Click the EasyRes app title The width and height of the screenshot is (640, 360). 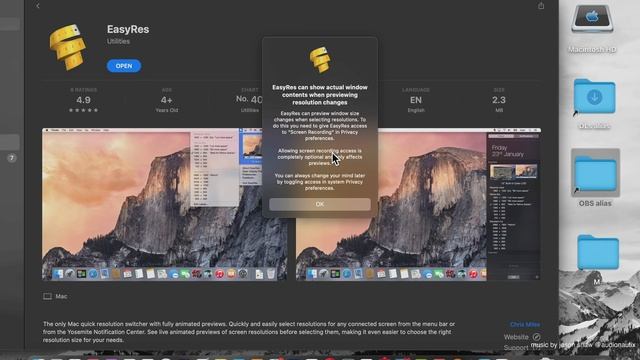[128, 29]
